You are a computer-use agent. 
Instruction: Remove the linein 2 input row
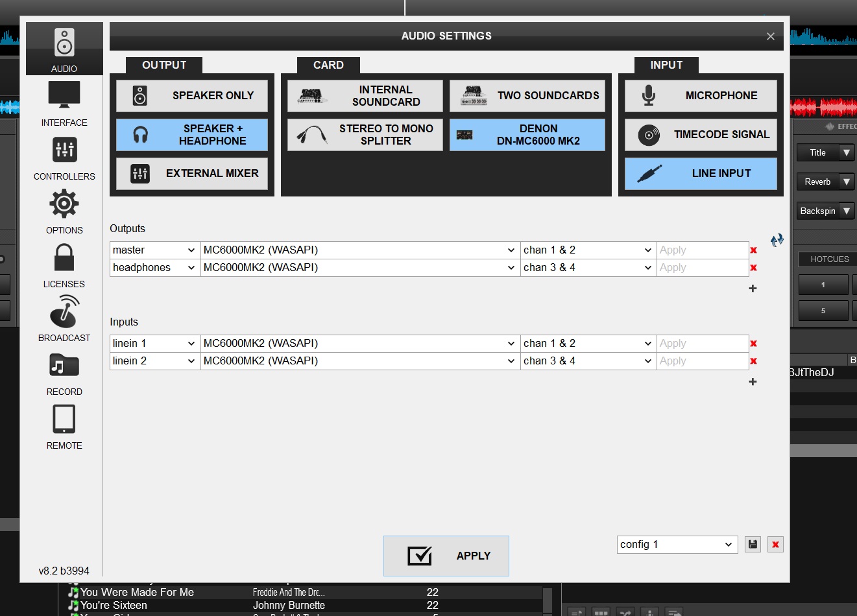click(754, 361)
